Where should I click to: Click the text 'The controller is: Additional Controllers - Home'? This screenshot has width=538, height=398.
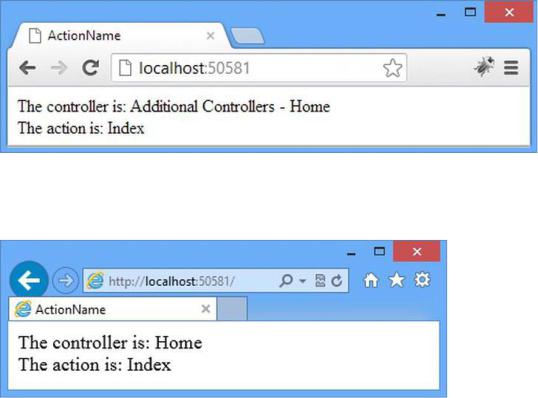174,106
